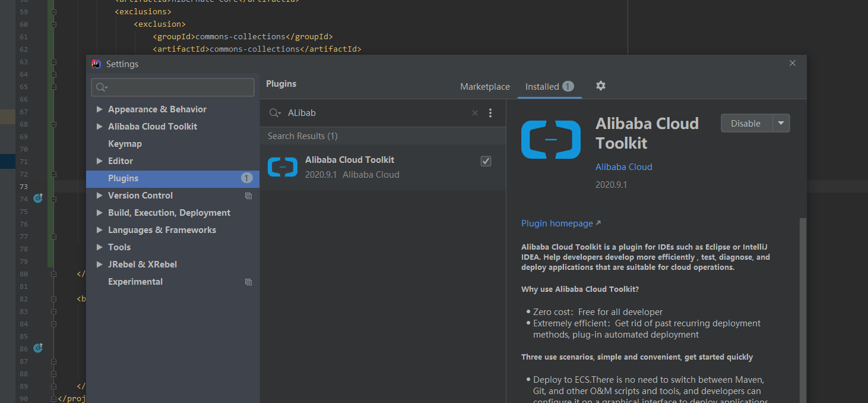868x403 pixels.
Task: Expand Languages & Frameworks node
Action: tap(100, 230)
